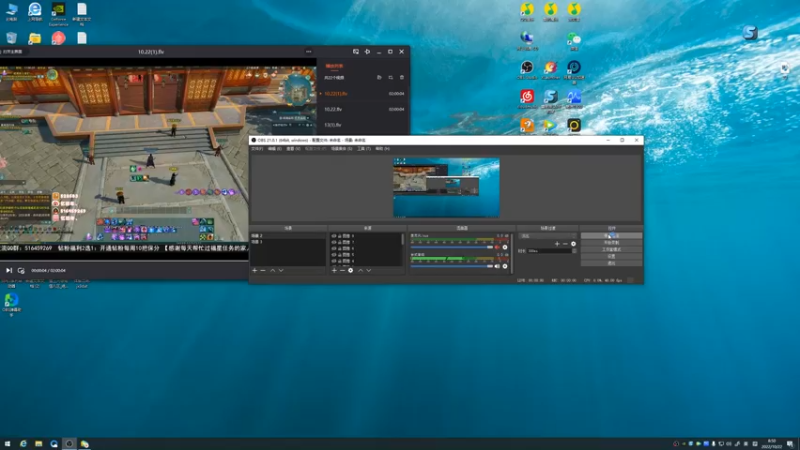
Task: Open main interface button in video player
Action: click(13, 52)
